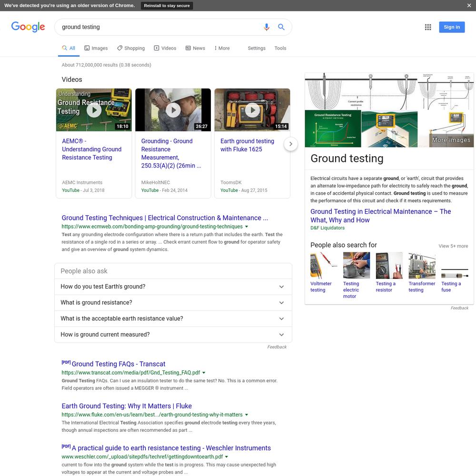This screenshot has height=476, width=476.
Task: Switch to the News tab
Action: coord(195,48)
